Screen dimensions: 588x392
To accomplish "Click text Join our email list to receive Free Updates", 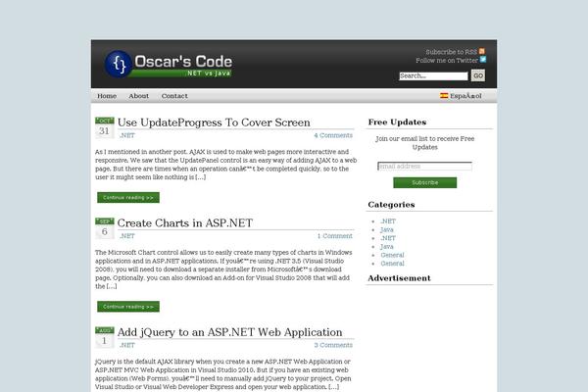I will pos(425,143).
